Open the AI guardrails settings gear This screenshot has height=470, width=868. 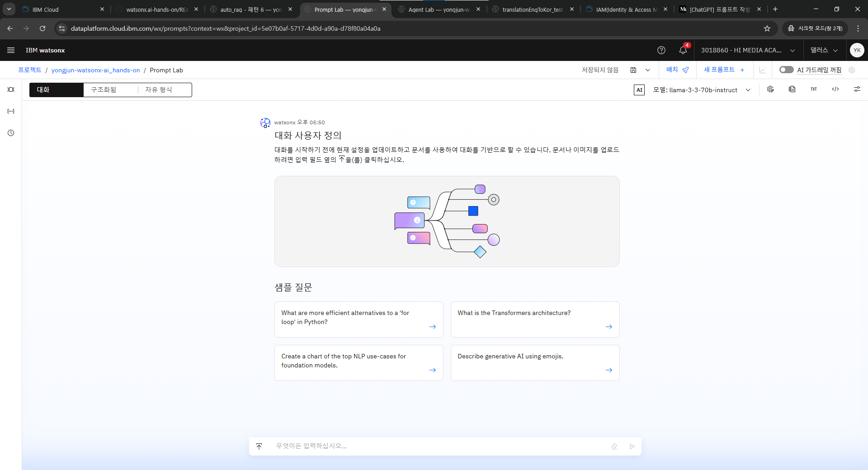tap(852, 70)
